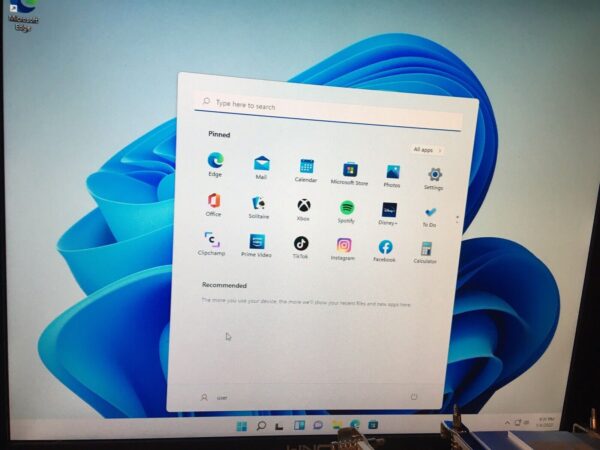Open the taskbar Search magnifier

pyautogui.click(x=261, y=426)
